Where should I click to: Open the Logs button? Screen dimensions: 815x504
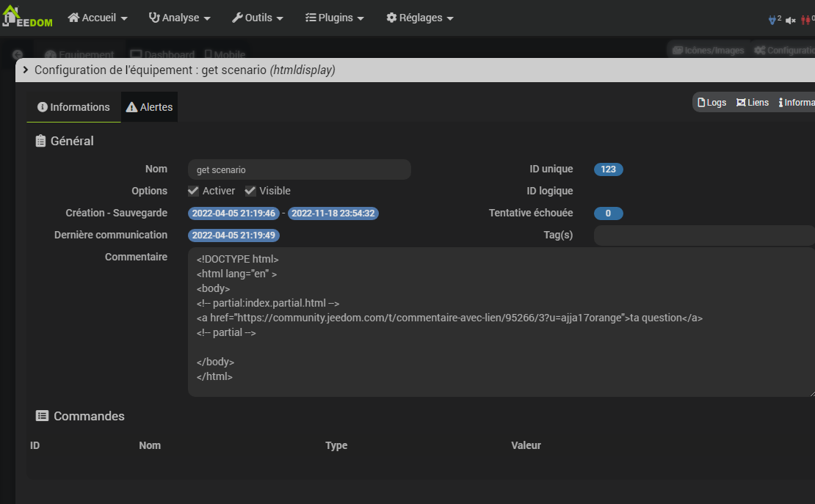pos(711,103)
